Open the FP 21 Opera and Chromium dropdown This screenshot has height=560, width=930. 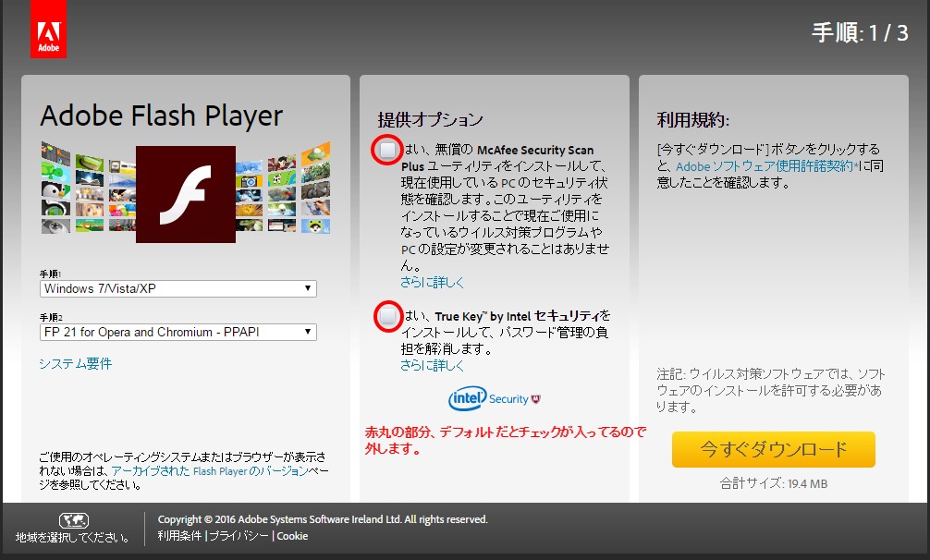point(178,332)
